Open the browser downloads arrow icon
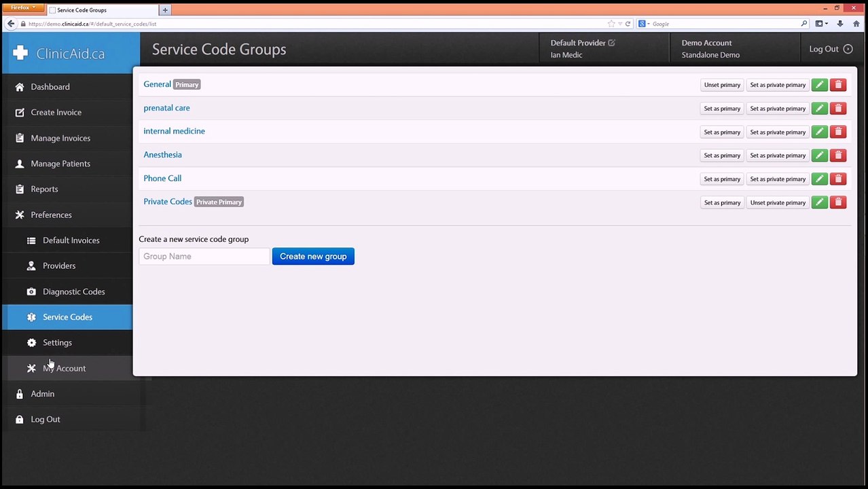Viewport: 868px width, 489px height. (840, 24)
